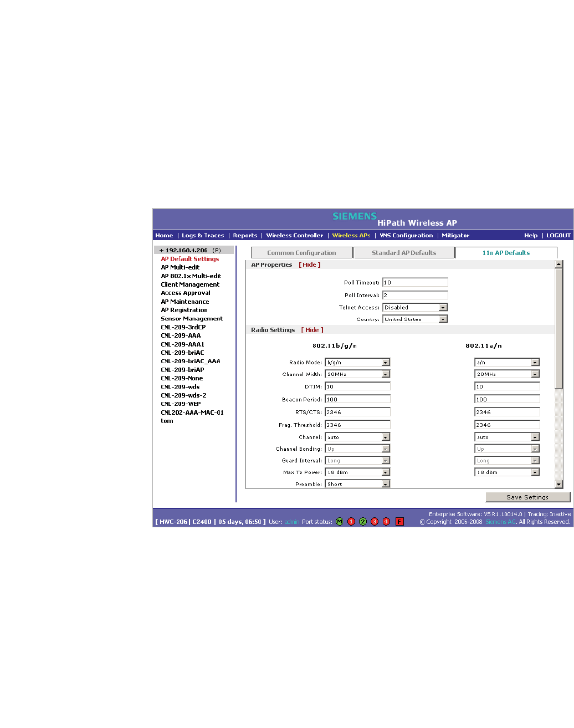Select AP CNL-209-briAC_AAA
The height and width of the screenshot is (728, 574).
pyautogui.click(x=191, y=362)
